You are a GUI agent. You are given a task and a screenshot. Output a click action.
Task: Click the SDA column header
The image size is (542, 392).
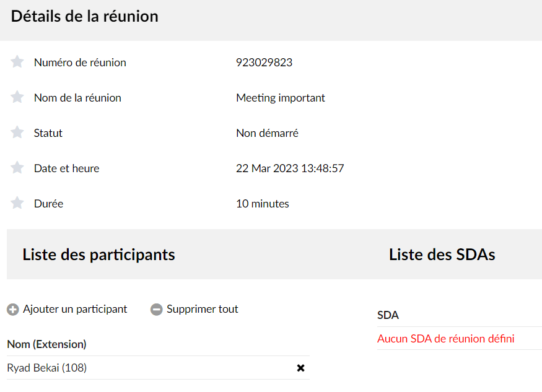click(388, 315)
